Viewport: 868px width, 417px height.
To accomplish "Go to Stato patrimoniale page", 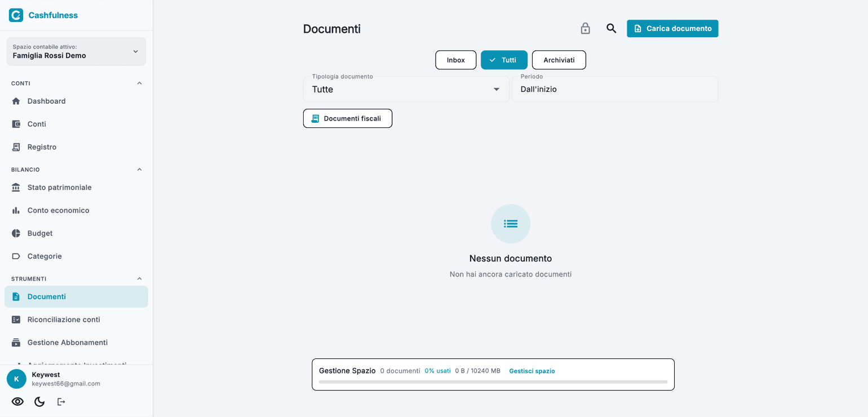I will pyautogui.click(x=76, y=187).
